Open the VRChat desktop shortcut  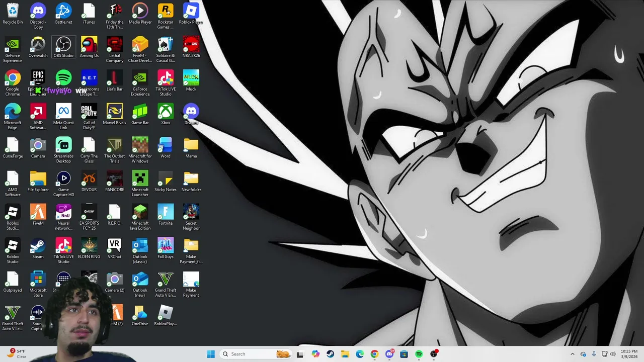tap(115, 249)
